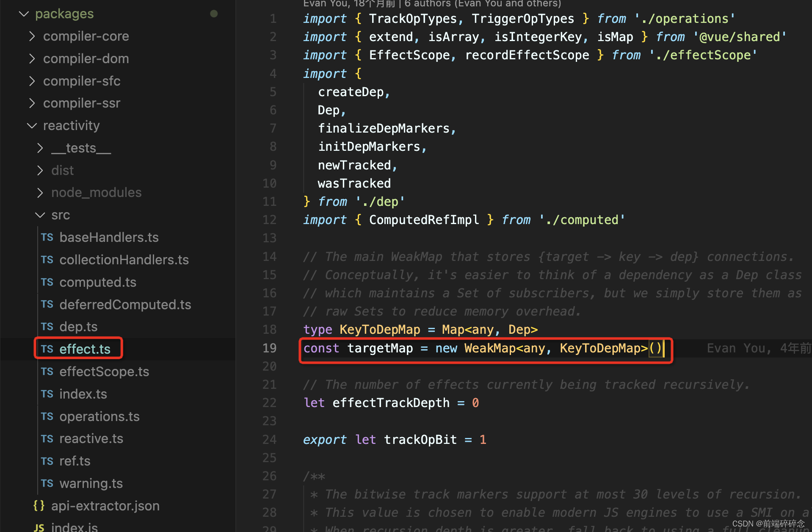Click the inline blame 'Evan You' annotation
This screenshot has height=532, width=812.
tap(759, 348)
